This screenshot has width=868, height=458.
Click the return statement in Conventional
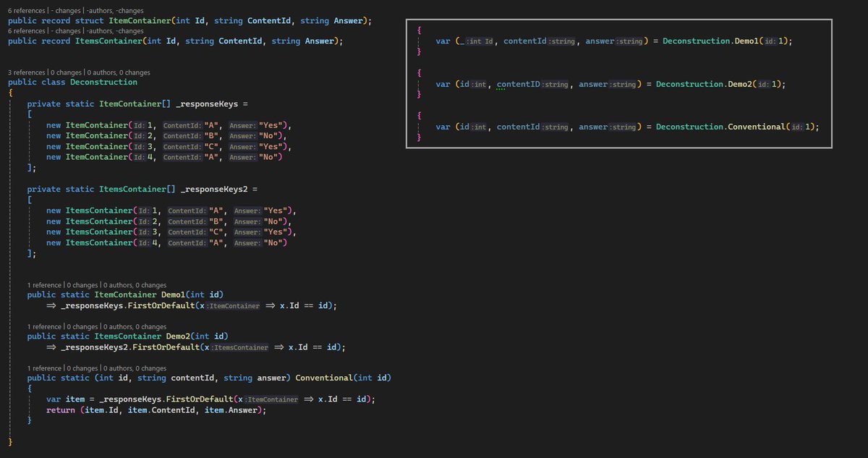pos(156,410)
